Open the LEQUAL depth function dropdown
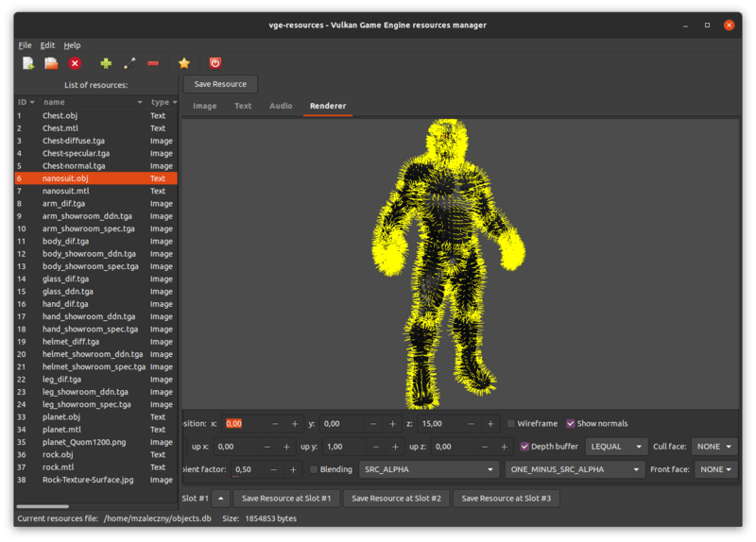 [x=616, y=447]
